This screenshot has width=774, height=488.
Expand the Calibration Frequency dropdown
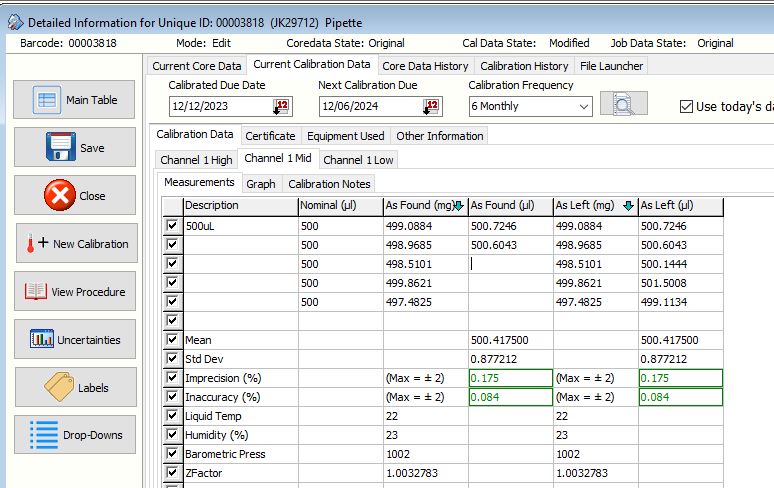(583, 106)
